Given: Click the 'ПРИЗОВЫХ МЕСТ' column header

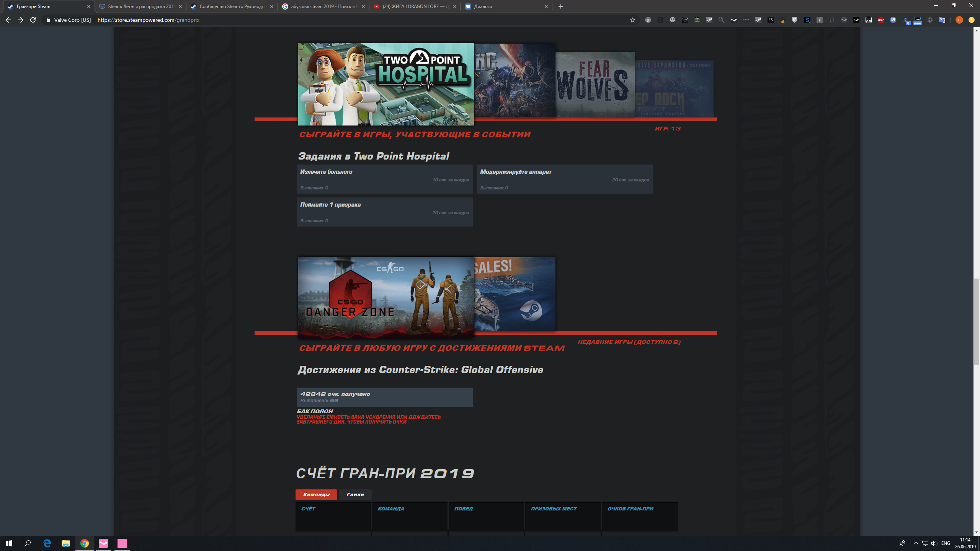Looking at the screenshot, I should click(x=554, y=509).
